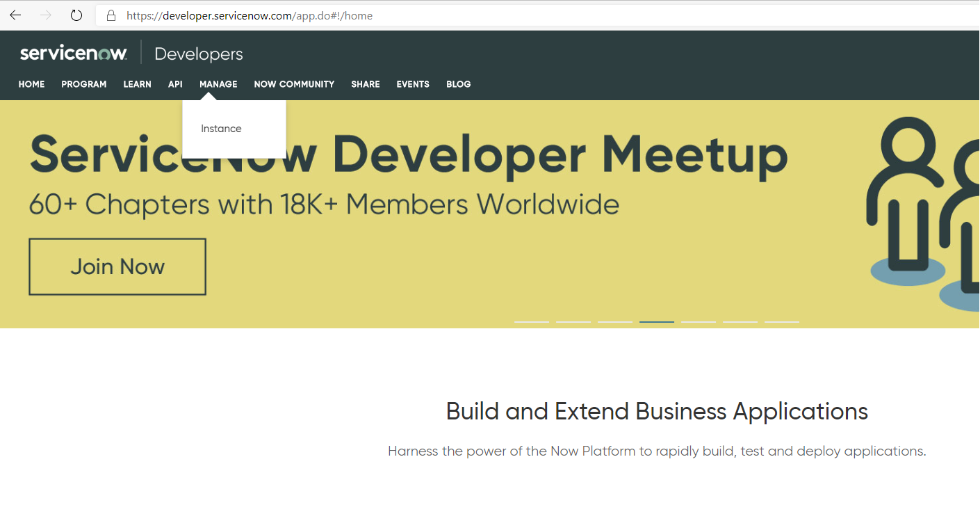
Task: Click the Join Now button
Action: point(117,266)
